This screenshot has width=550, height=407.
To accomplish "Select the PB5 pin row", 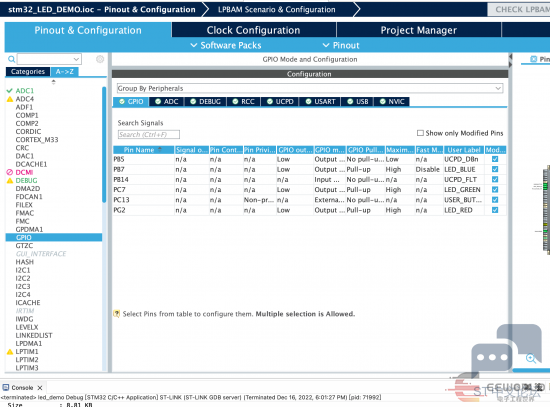I will click(309, 159).
